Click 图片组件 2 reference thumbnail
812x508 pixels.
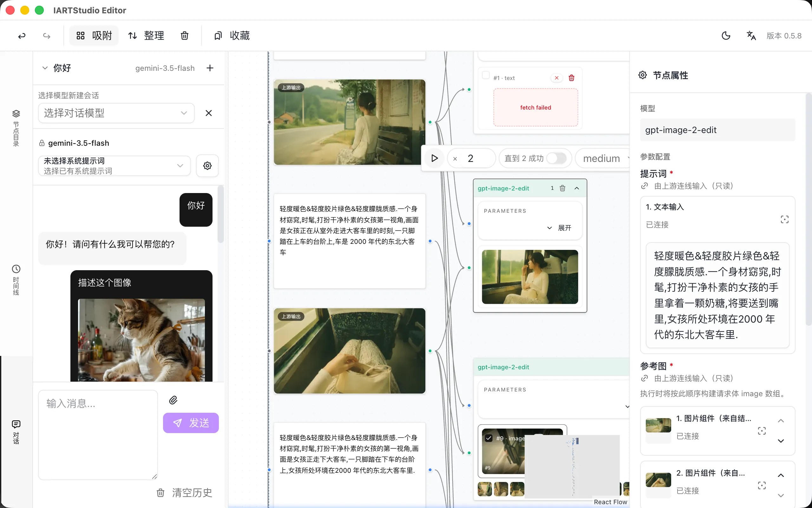pyautogui.click(x=658, y=480)
